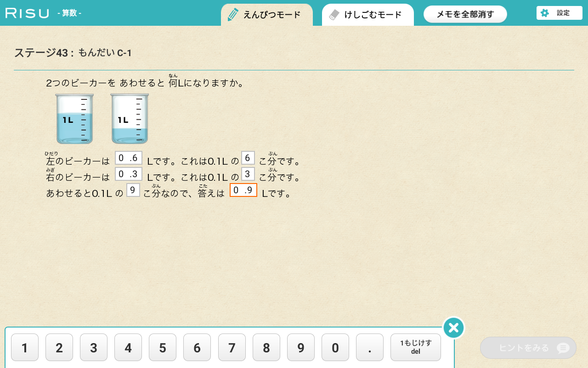Image resolution: width=588 pixels, height=368 pixels.
Task: Select the left beaker answer field 0.6
Action: [x=128, y=158]
